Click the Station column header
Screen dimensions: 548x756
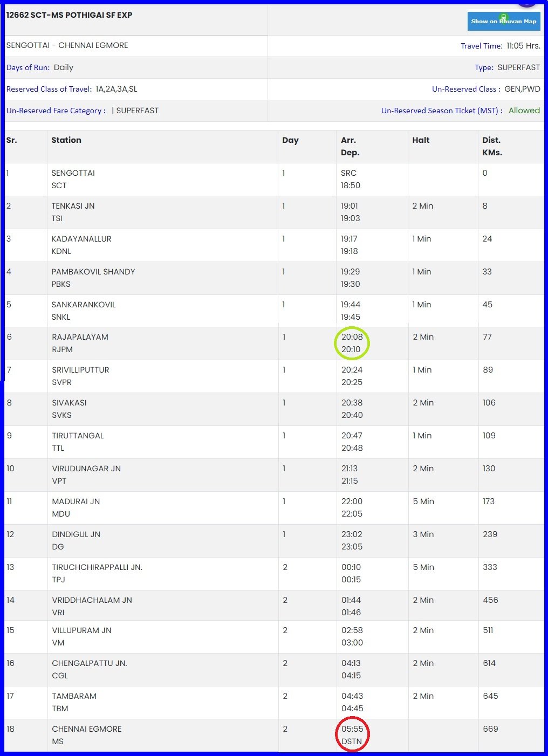coord(66,140)
